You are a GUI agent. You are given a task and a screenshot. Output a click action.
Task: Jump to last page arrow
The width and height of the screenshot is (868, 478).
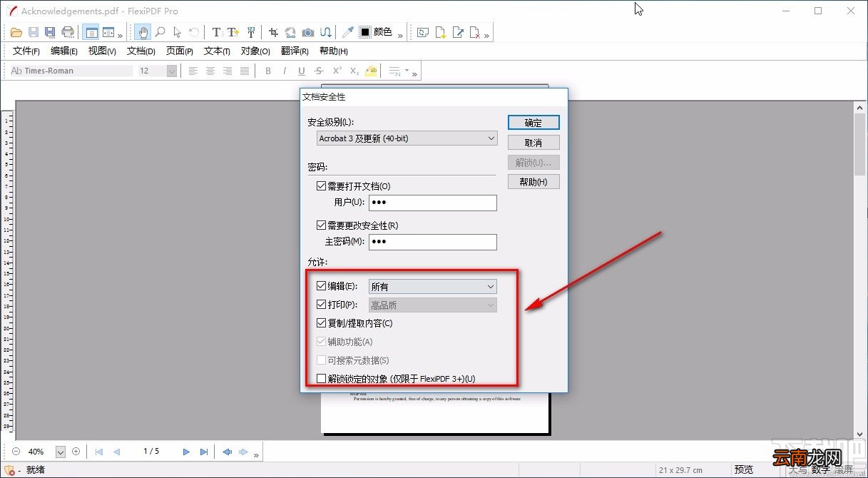point(204,452)
